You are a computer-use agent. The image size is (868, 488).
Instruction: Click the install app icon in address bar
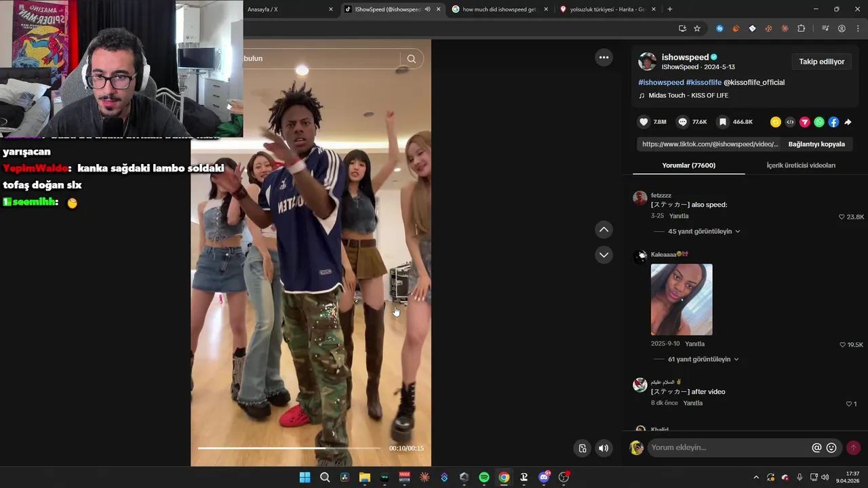point(682,28)
